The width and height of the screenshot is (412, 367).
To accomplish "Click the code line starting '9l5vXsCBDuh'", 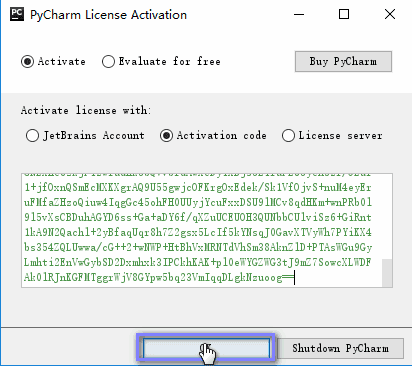I will 198,217.
